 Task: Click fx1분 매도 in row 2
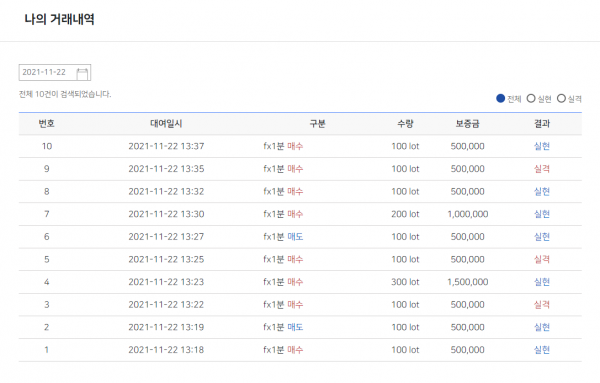(283, 327)
